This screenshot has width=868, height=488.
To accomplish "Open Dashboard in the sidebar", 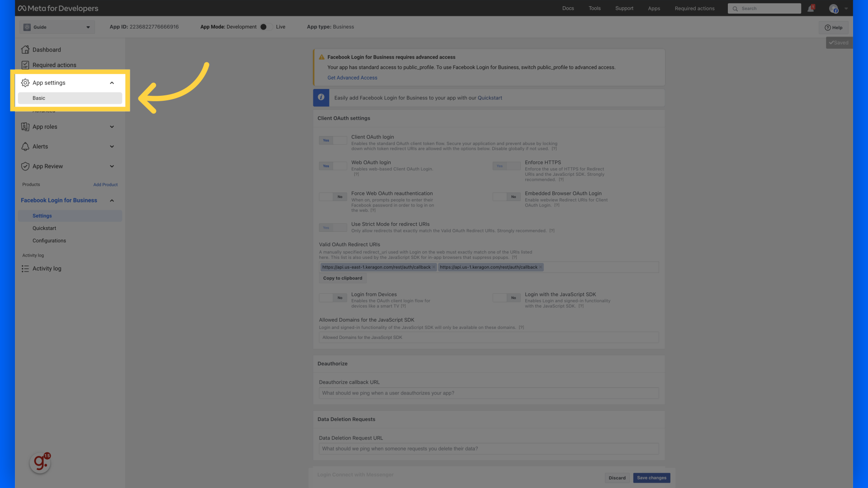I will point(47,50).
